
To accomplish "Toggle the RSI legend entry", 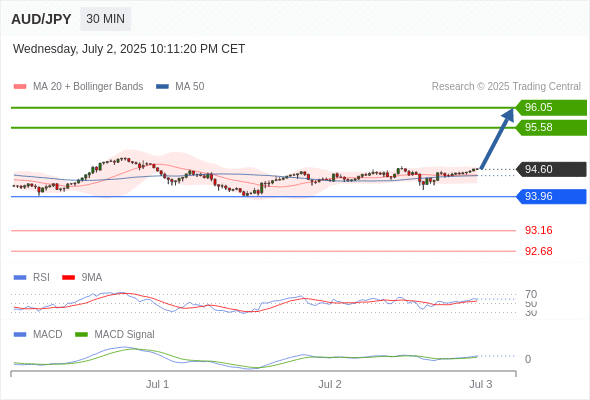I will click(x=32, y=277).
